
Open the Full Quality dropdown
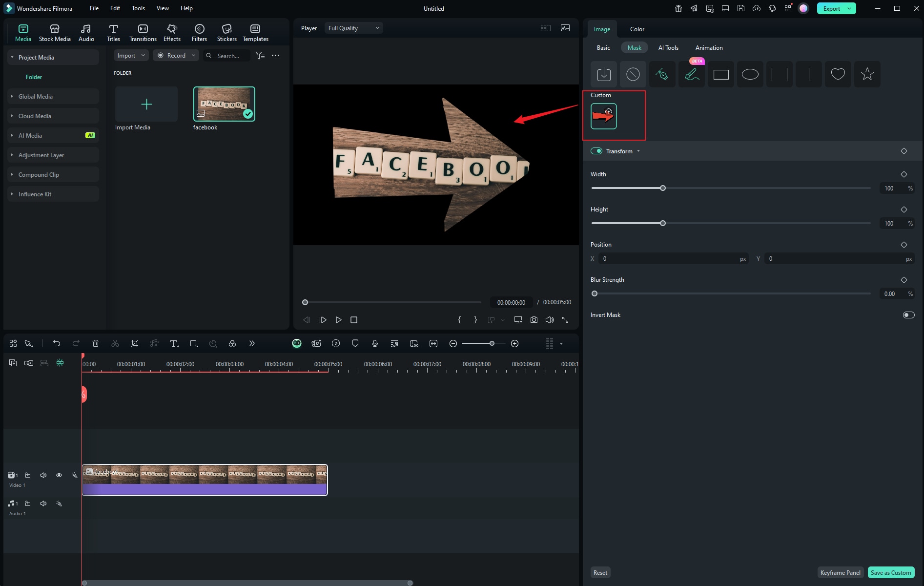pyautogui.click(x=353, y=28)
